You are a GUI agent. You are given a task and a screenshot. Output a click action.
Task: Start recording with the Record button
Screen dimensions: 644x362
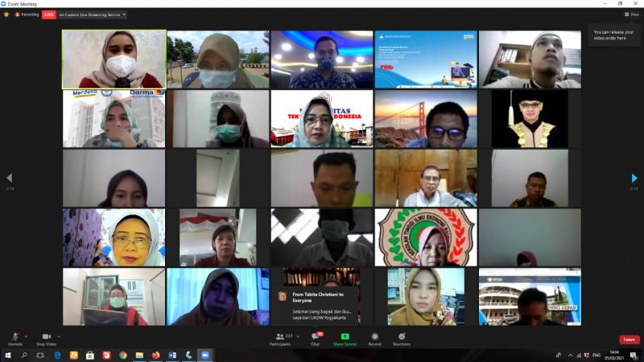pyautogui.click(x=374, y=338)
